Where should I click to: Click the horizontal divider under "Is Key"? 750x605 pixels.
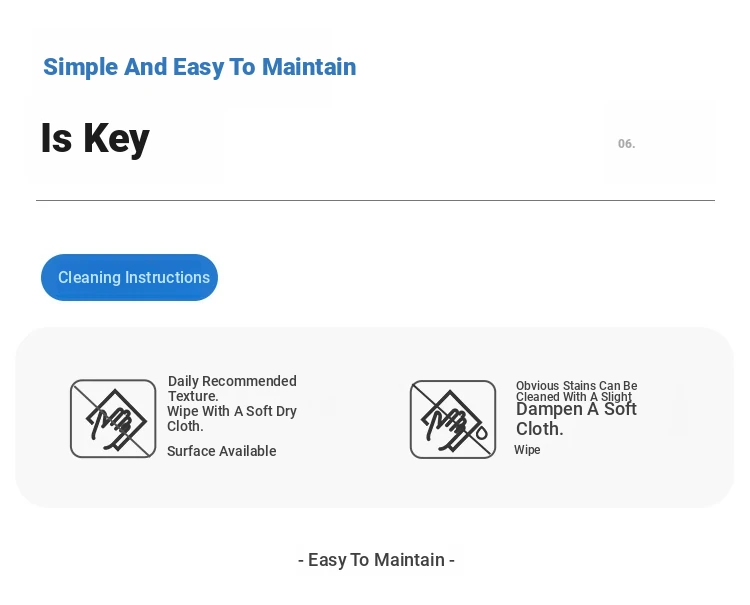[x=375, y=201]
